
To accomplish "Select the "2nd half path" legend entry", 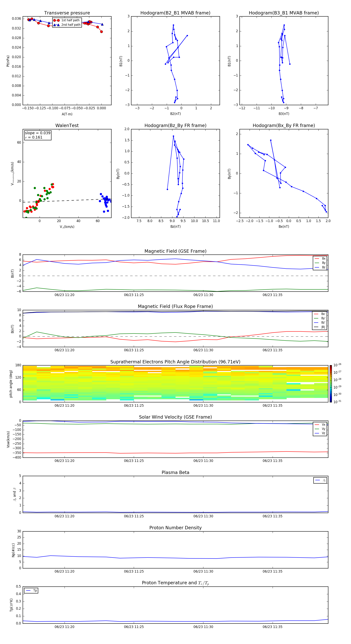I will [x=67, y=25].
